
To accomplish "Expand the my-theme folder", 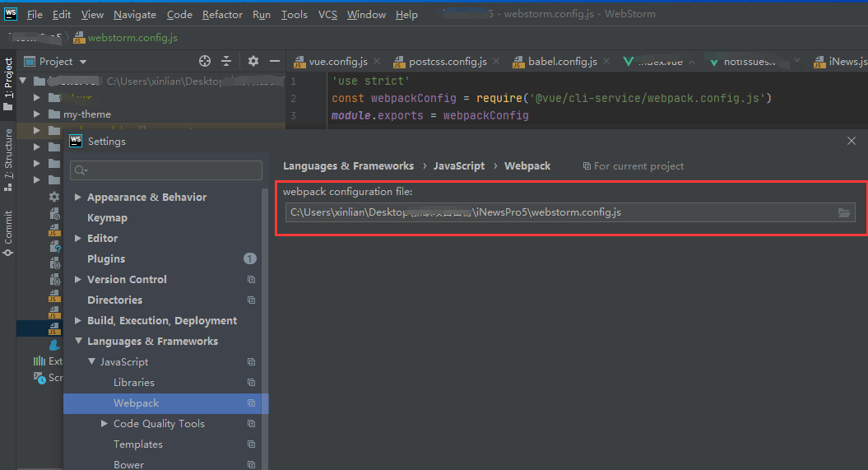I will coord(37,114).
